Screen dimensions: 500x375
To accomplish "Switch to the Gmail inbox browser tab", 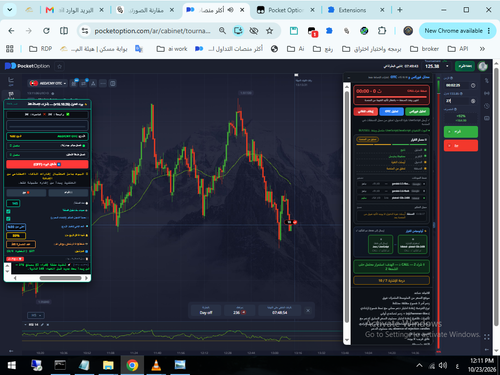I will click(74, 10).
